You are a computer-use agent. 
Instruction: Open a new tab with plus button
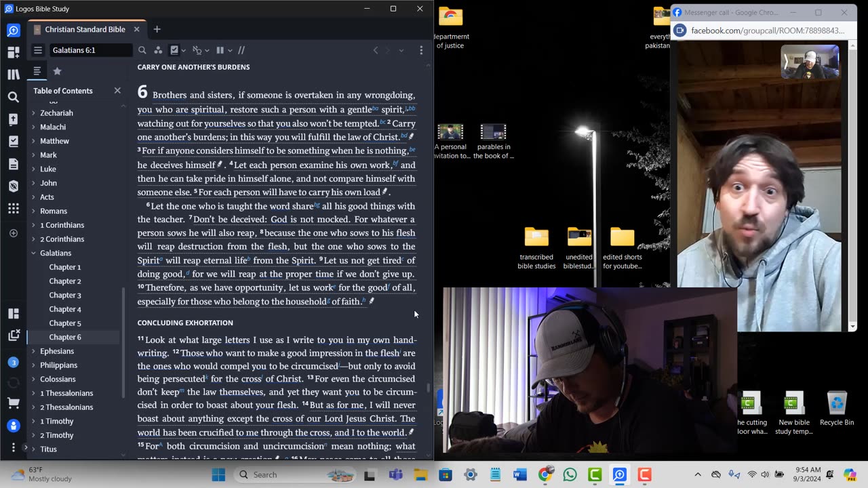coord(157,29)
